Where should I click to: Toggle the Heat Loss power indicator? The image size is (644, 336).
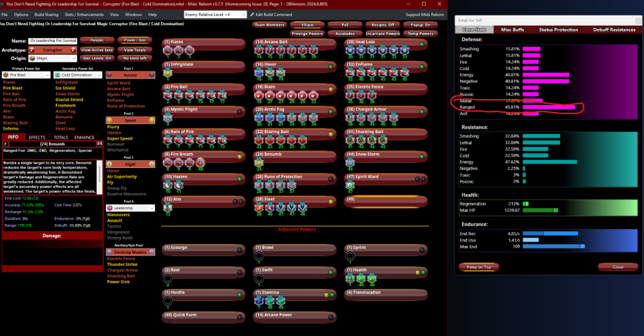[421, 44]
